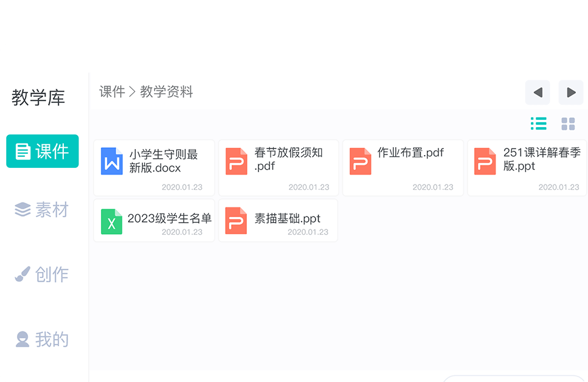
Task: Click the PPT icon for 251课详解春季版.ppt
Action: pos(485,161)
